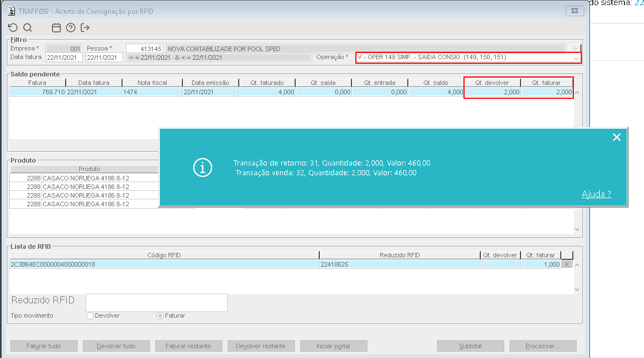The height and width of the screenshot is (358, 644).
Task: Click the Qt. devolver cell 2,000
Action: click(492, 92)
